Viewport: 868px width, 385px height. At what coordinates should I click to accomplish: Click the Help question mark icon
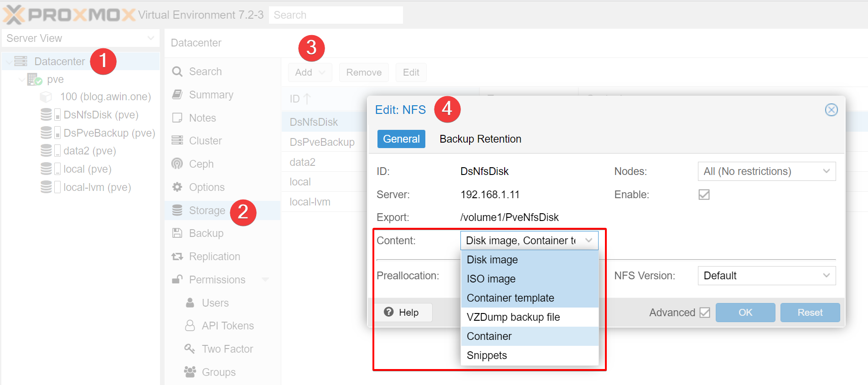tap(388, 312)
